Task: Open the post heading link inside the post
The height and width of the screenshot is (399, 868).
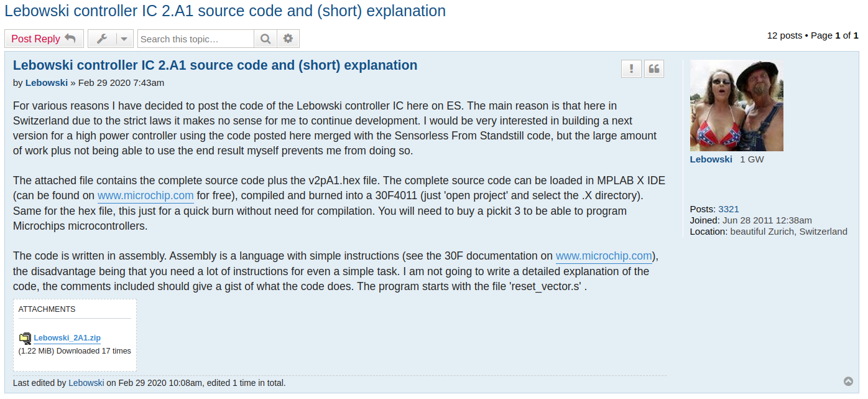Action: [x=215, y=65]
